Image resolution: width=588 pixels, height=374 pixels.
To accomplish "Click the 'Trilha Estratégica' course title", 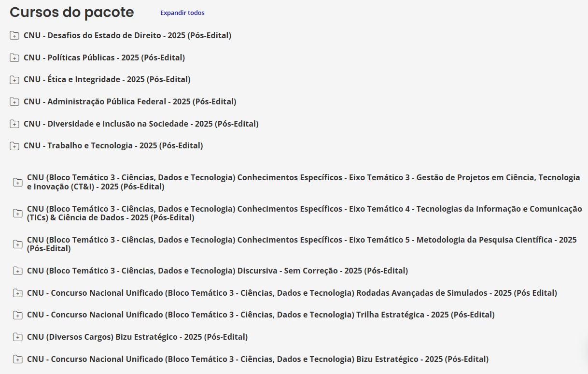I will pos(261,315).
